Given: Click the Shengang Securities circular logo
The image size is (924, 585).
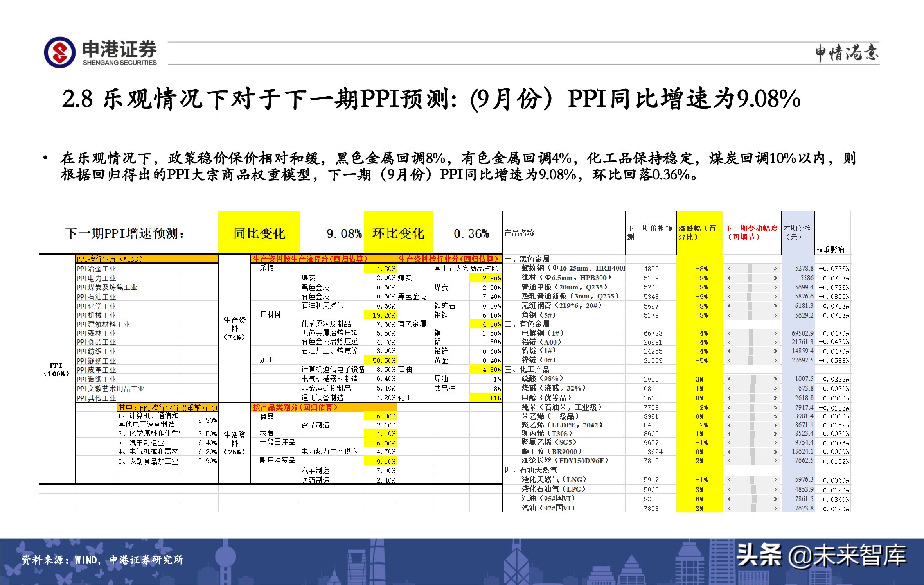Looking at the screenshot, I should [60, 52].
